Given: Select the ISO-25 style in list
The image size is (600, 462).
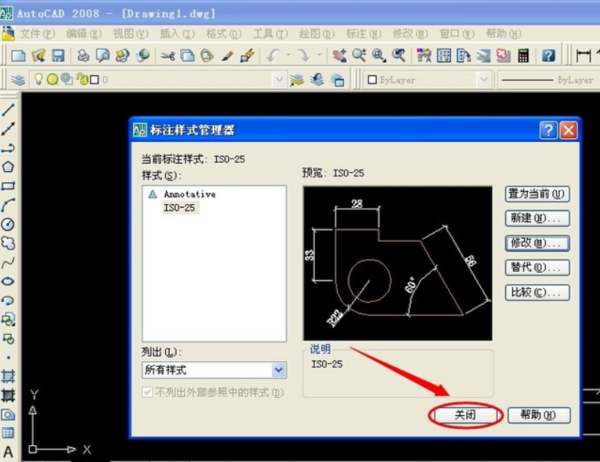Looking at the screenshot, I should [x=179, y=208].
